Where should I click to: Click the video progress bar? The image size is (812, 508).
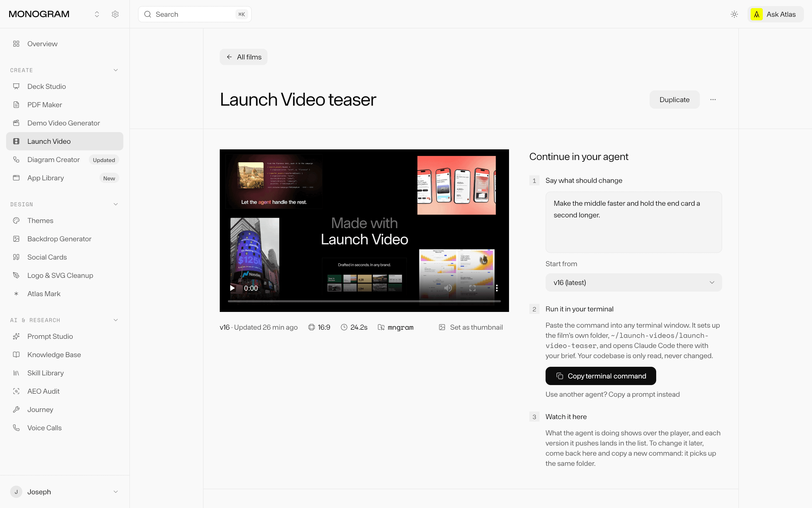(364, 301)
